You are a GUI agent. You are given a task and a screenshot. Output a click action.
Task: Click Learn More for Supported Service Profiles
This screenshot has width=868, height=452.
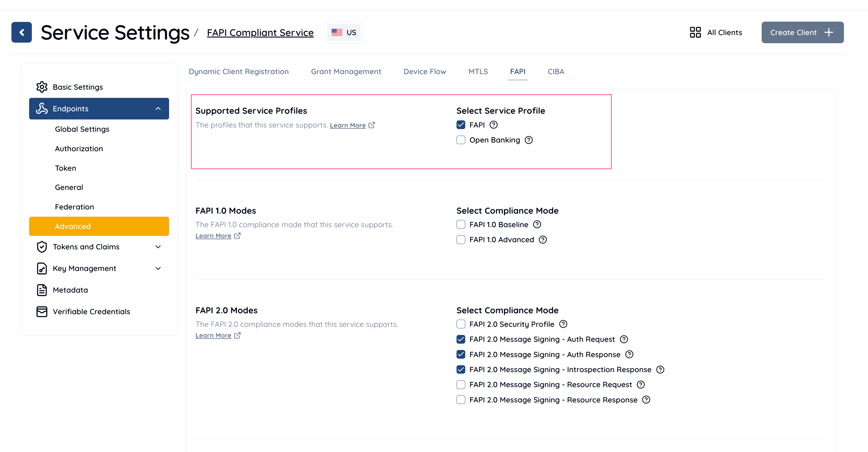coord(348,125)
